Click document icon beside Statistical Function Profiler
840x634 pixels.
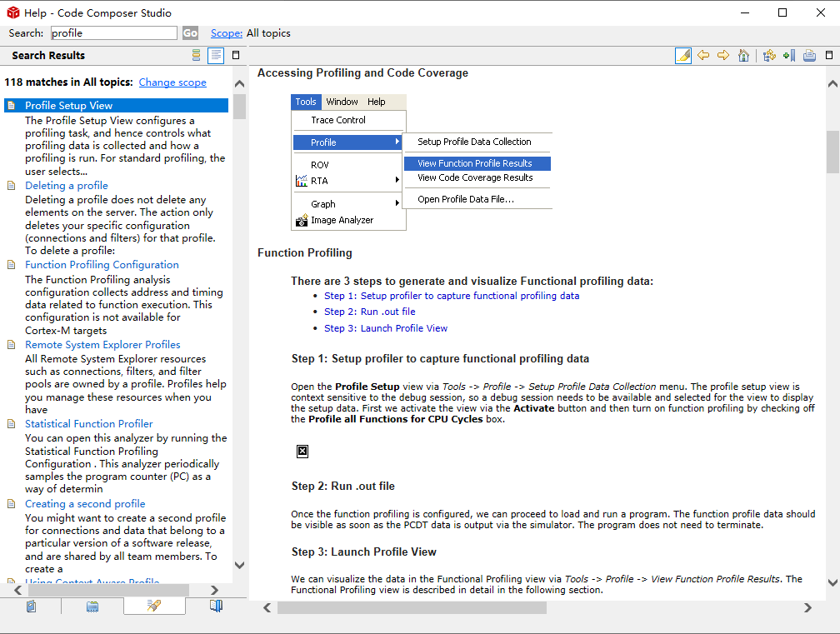(12, 424)
